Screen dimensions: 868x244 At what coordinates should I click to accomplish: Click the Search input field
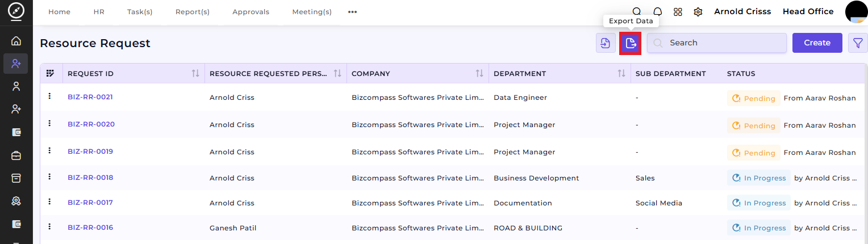pyautogui.click(x=717, y=43)
